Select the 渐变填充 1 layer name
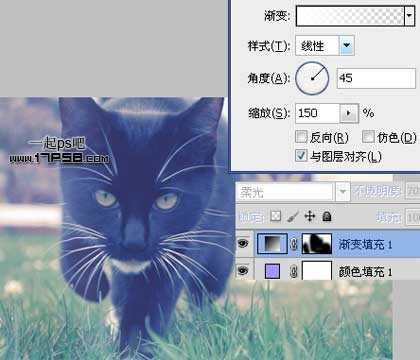This screenshot has height=360, width=420. tap(365, 245)
